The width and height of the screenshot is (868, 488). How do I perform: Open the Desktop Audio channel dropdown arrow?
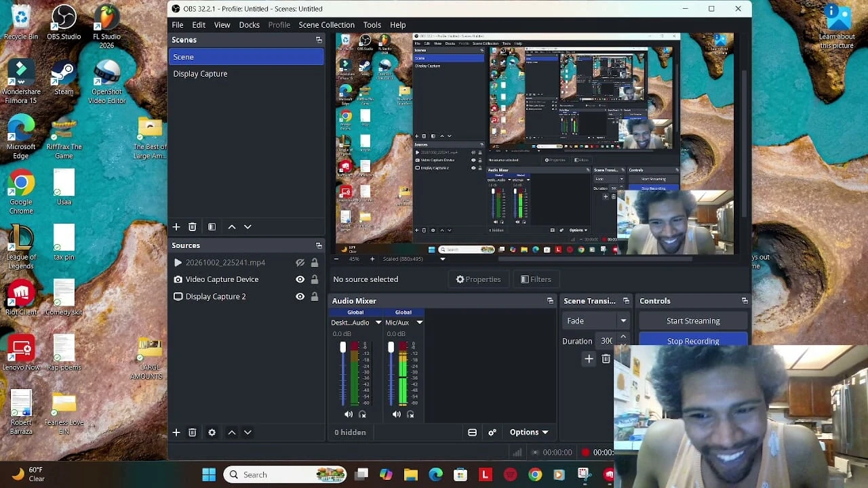[x=378, y=323]
